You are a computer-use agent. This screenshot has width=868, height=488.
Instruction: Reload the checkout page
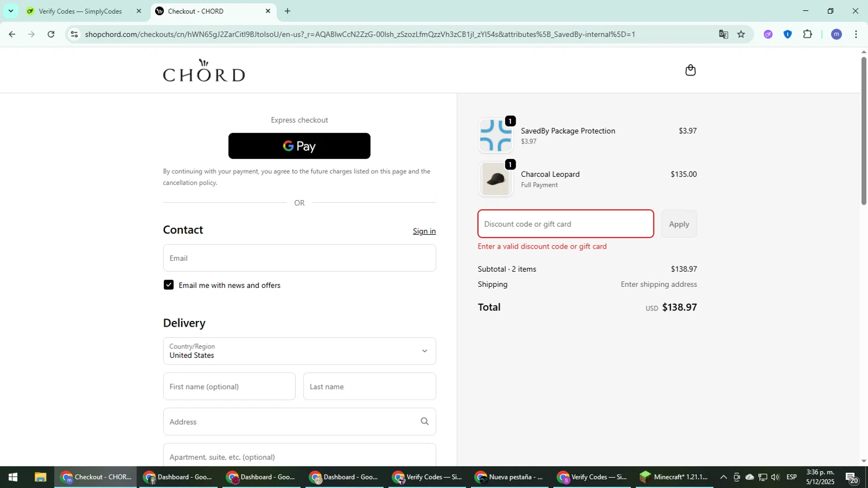coord(51,34)
